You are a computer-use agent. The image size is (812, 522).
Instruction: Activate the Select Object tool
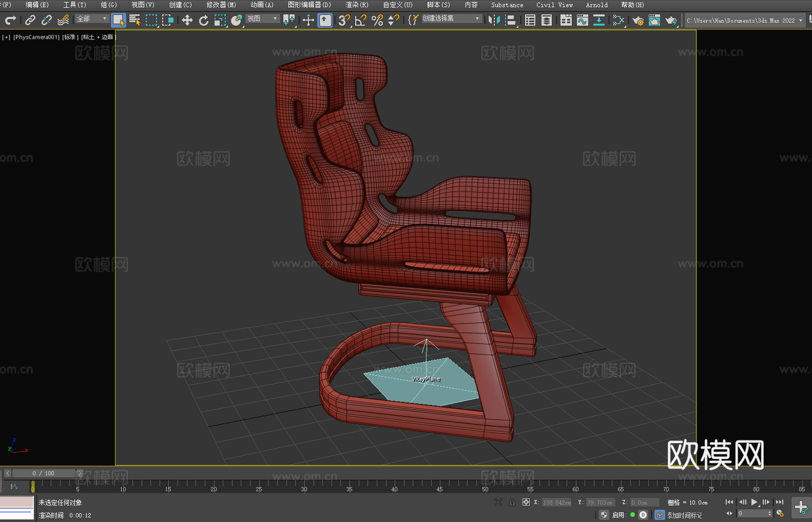pyautogui.click(x=119, y=20)
